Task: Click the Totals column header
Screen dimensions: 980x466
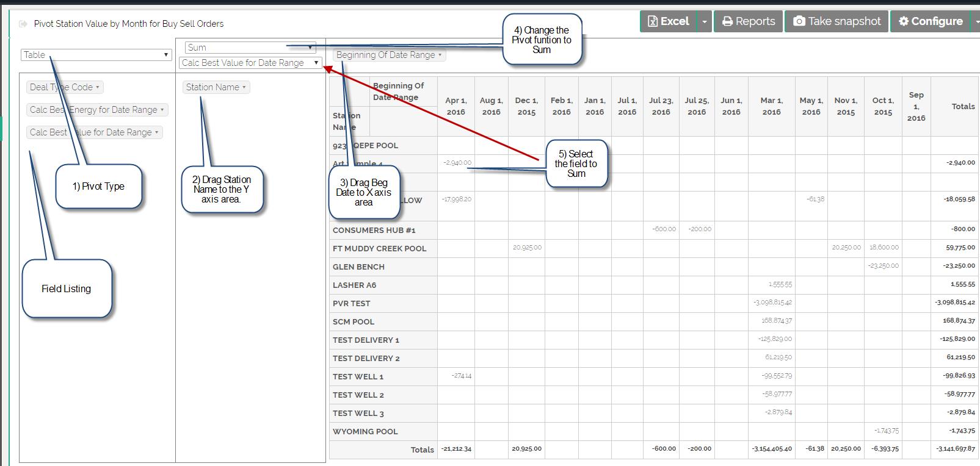Action: (962, 106)
